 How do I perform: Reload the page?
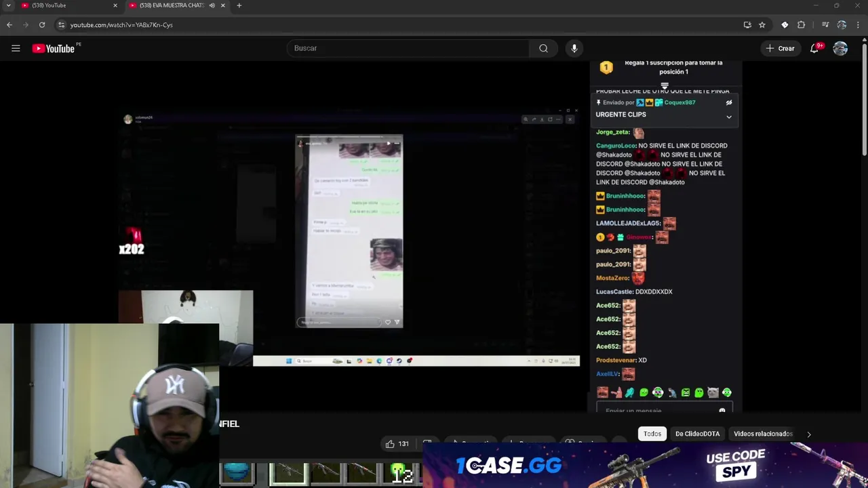(x=42, y=25)
